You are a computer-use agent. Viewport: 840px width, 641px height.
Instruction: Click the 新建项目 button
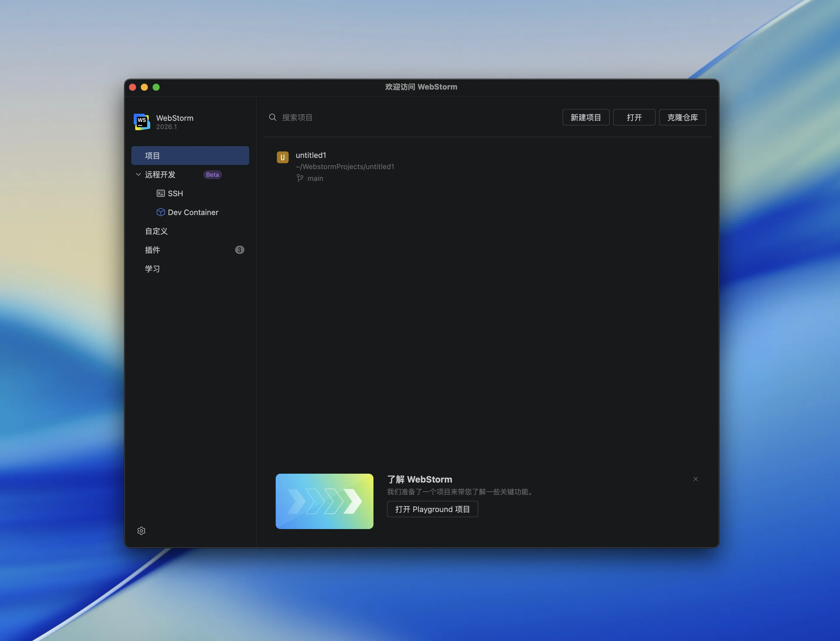coord(586,118)
